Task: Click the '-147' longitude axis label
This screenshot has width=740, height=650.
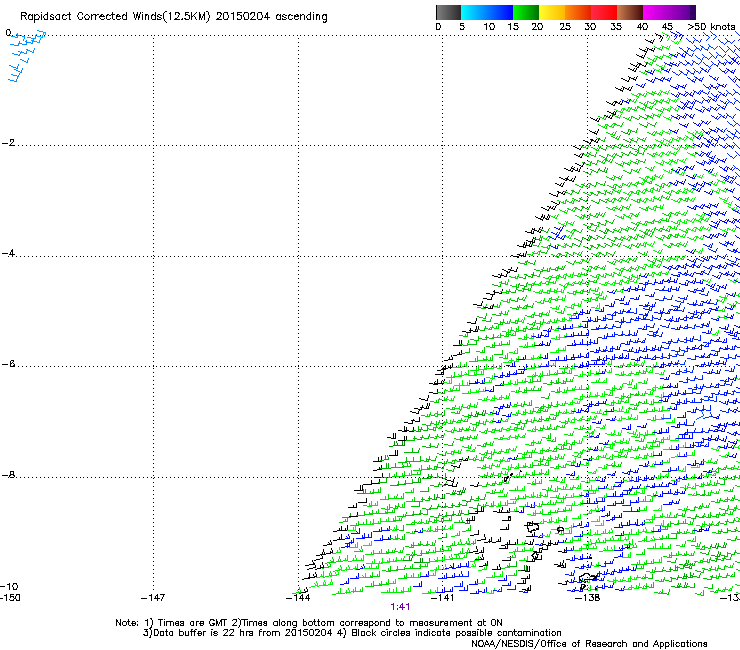Action: [153, 598]
